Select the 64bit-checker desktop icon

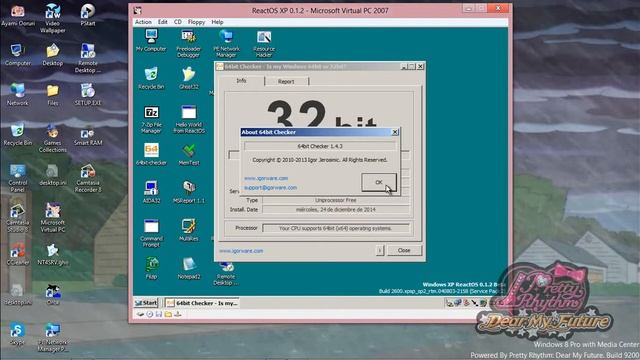coord(151,154)
